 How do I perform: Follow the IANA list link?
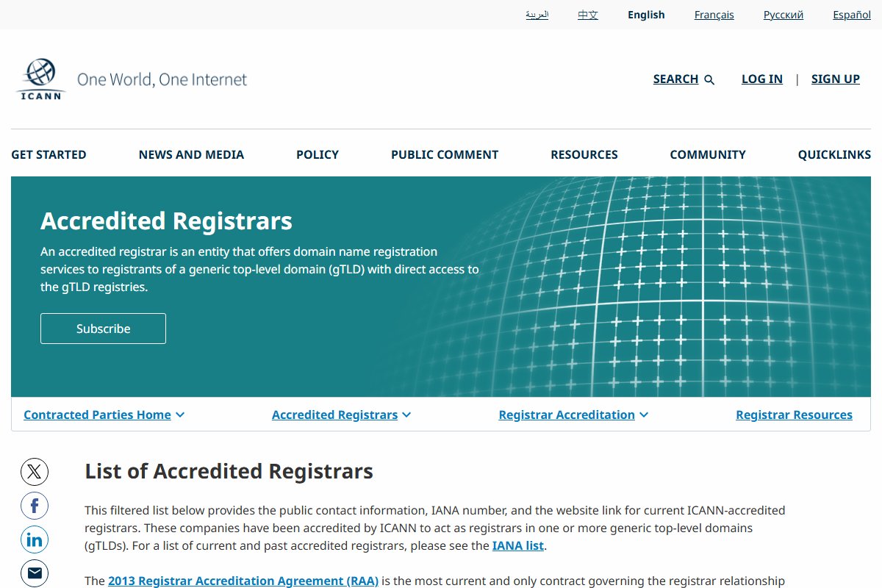click(518, 545)
